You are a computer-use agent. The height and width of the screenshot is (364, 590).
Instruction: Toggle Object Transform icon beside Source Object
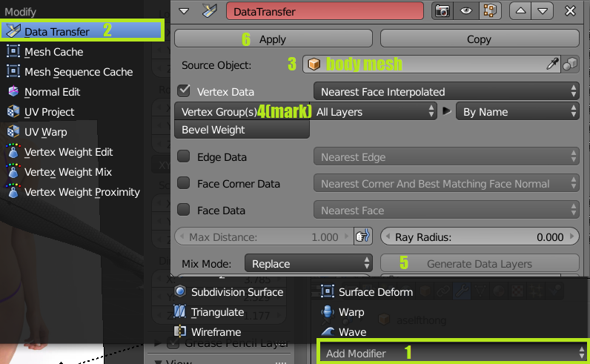[x=570, y=64]
